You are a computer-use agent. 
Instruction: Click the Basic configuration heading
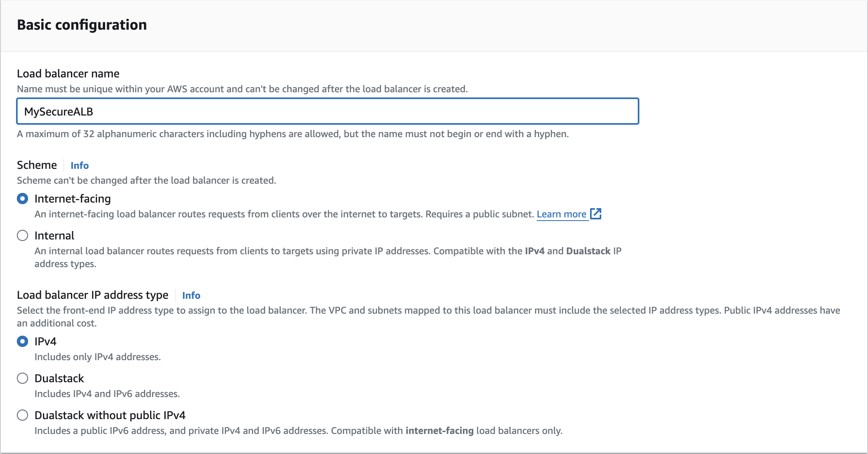(x=82, y=25)
